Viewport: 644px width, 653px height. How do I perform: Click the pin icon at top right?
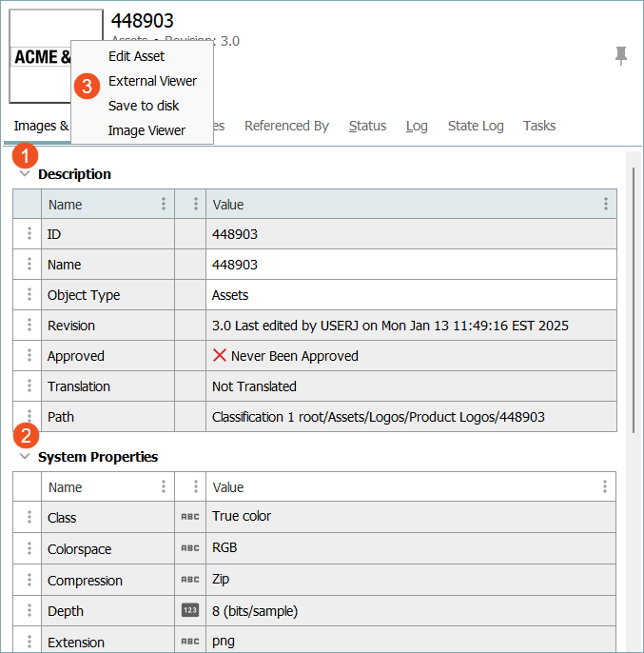[621, 56]
